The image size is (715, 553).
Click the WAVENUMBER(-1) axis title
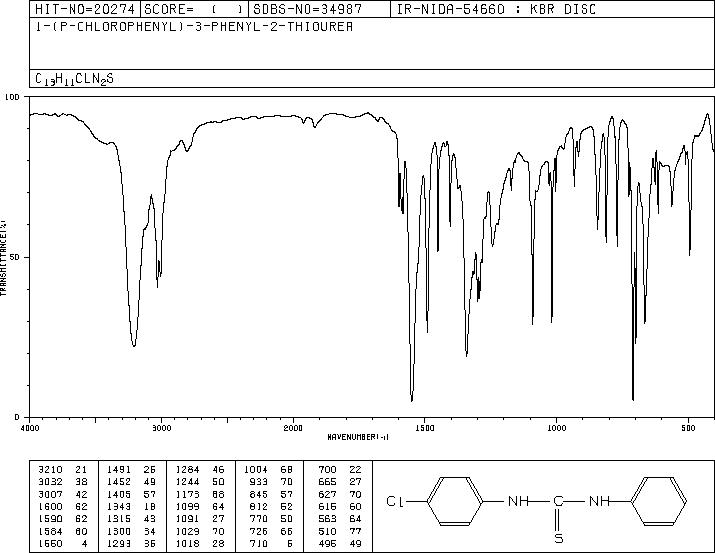pos(358,437)
